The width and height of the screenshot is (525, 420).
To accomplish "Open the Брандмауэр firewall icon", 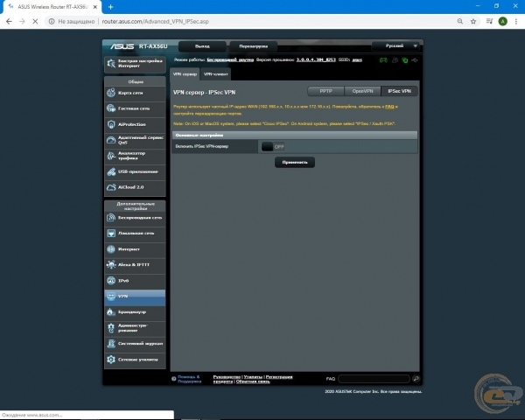I will [111, 311].
